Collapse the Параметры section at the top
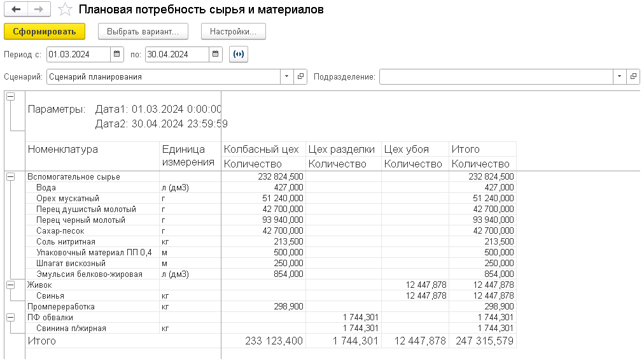The image size is (644, 361). (10, 97)
